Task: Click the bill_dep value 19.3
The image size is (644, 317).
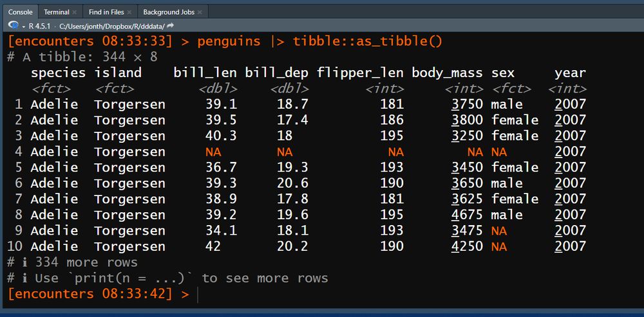Action: coord(292,167)
